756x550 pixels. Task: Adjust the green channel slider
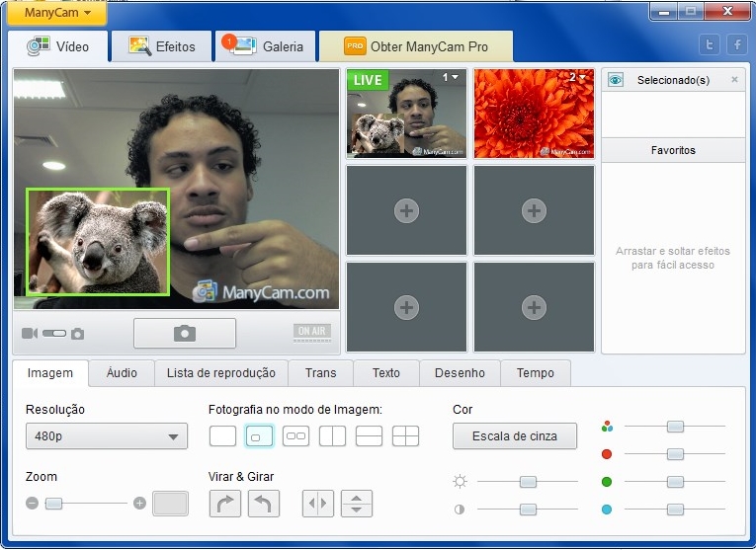click(675, 482)
